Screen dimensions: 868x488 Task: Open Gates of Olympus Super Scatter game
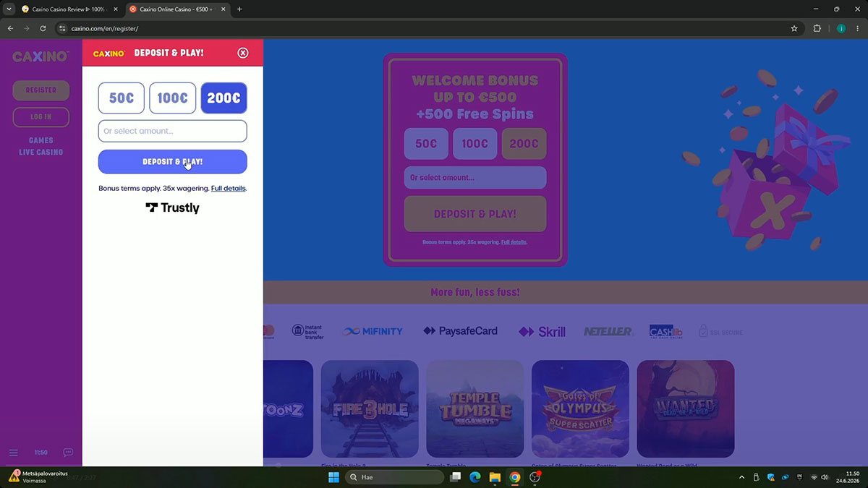(580, 408)
